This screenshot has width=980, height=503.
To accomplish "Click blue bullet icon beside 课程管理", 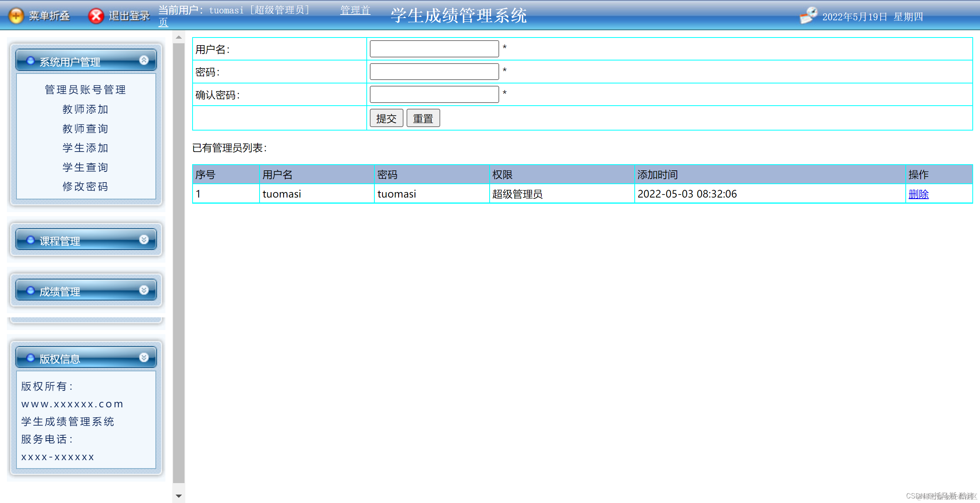I will [31, 240].
